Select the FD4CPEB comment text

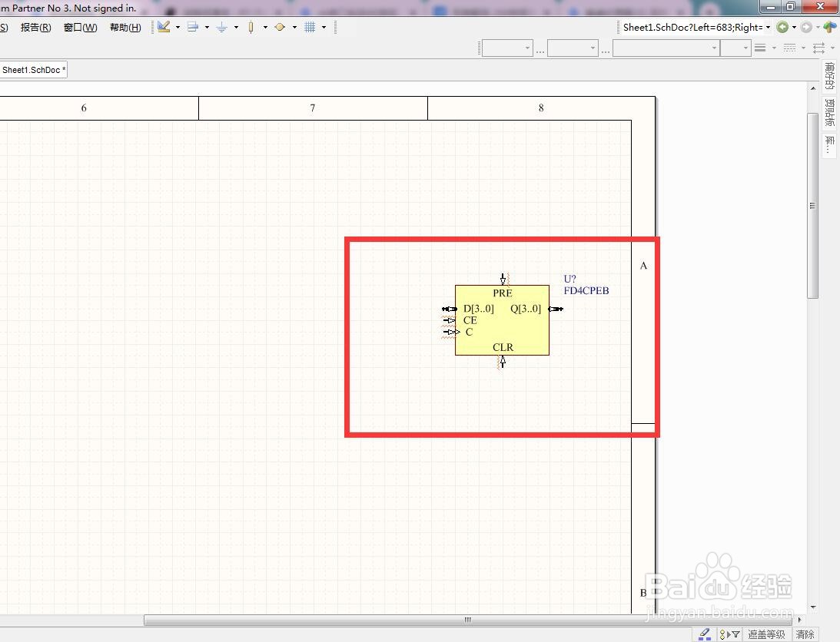coord(586,291)
